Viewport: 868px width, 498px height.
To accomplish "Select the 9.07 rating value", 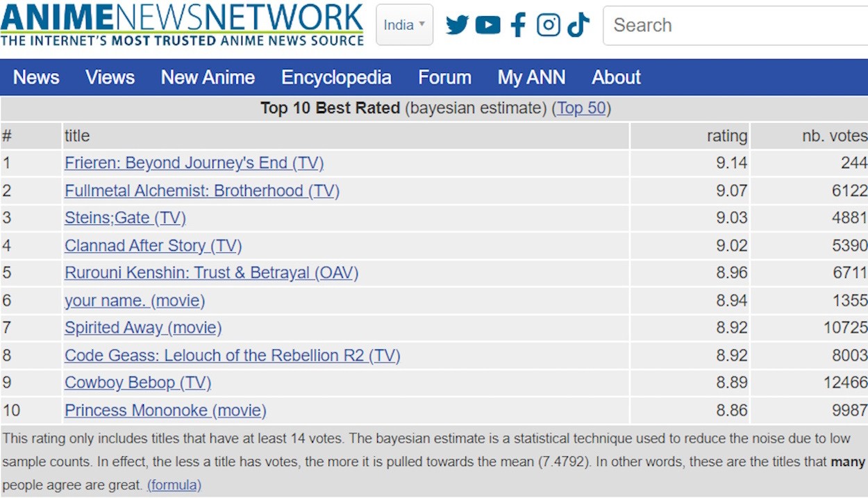I will 732,190.
